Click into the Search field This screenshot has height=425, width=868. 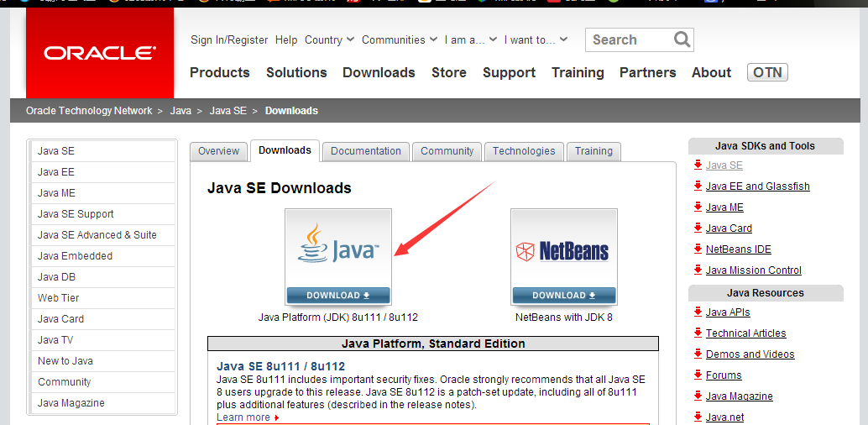click(630, 39)
